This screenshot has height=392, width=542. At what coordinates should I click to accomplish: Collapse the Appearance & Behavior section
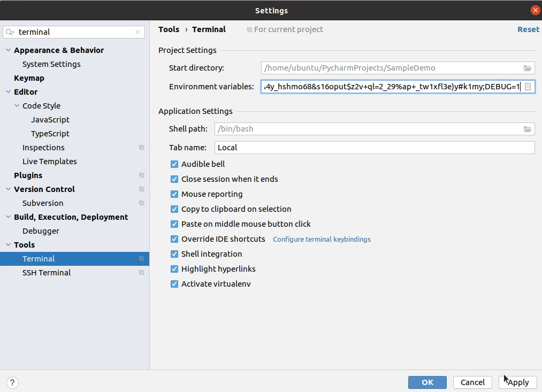[7, 50]
